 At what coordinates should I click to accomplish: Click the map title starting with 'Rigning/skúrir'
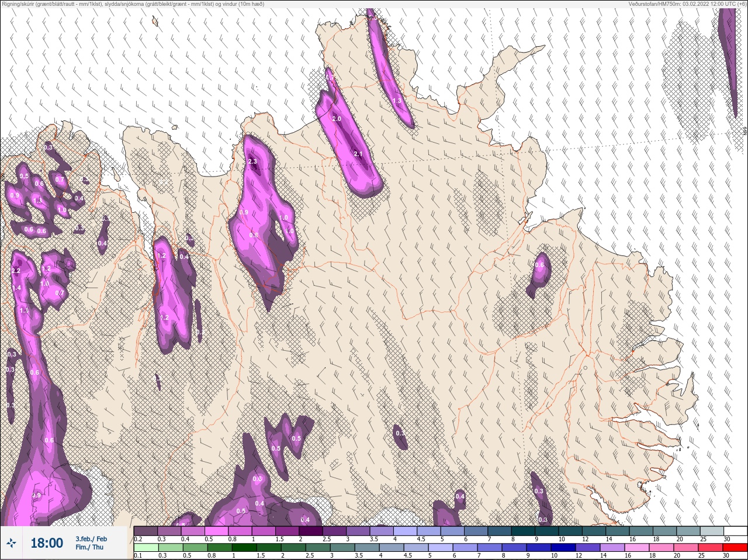133,4
